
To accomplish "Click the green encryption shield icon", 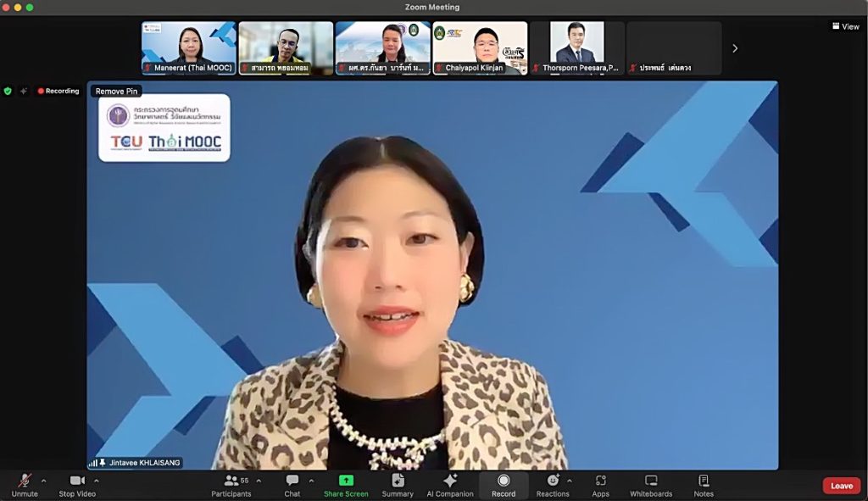I will click(8, 91).
